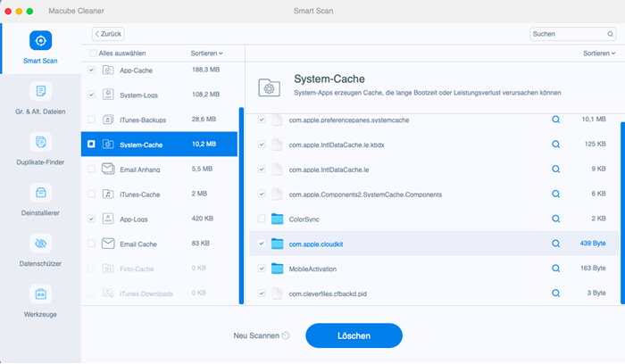Click the App-Logs category icon
The image size is (625, 364).
[x=108, y=219]
